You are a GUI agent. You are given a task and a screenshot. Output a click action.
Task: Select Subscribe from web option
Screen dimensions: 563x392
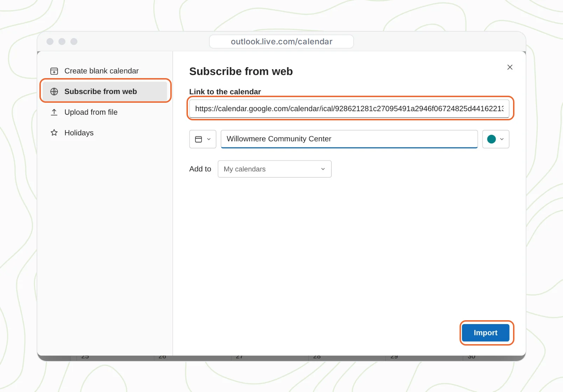(105, 91)
